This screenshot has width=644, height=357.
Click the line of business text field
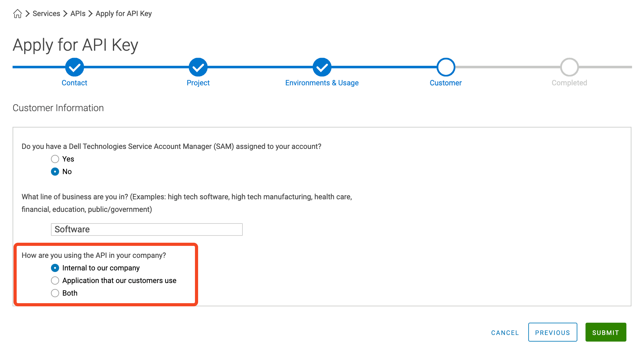(x=147, y=229)
